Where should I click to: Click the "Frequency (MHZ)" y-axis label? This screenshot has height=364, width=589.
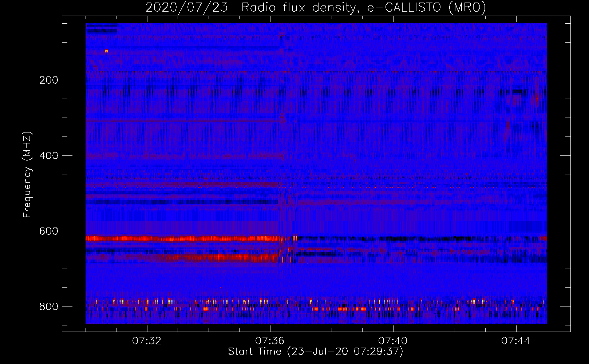(x=27, y=175)
